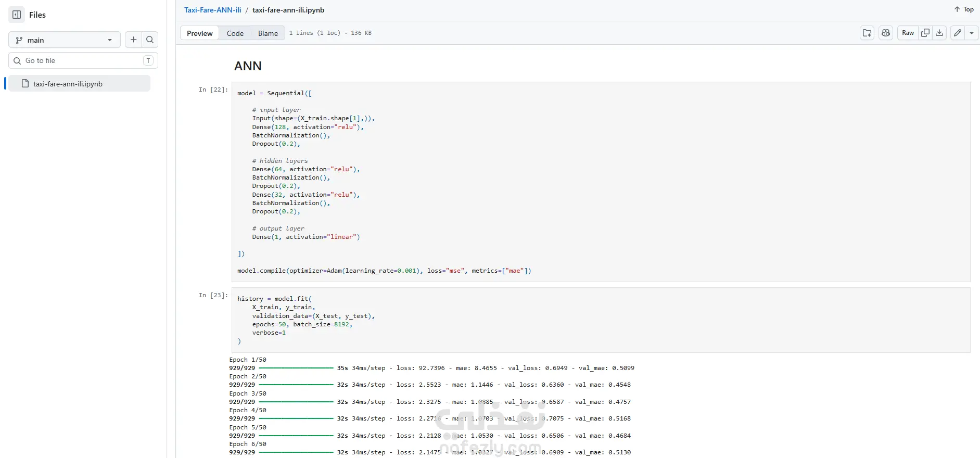Select taxi-fare-ann-ili.ipynb in file tree
Image resolution: width=980 pixels, height=458 pixels.
(x=79, y=84)
